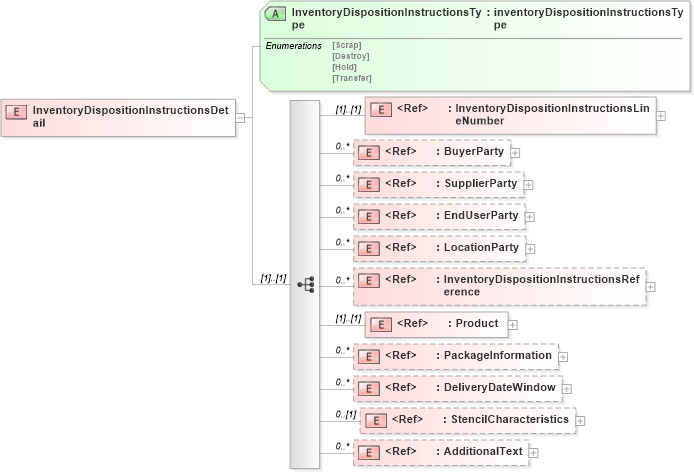Click the E icon beside Product

[x=381, y=324]
